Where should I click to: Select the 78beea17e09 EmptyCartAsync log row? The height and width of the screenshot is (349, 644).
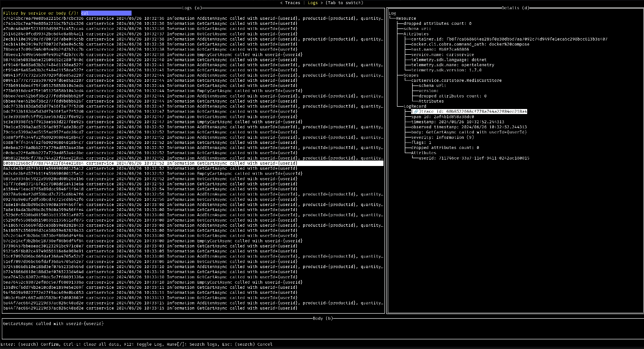tap(193, 54)
